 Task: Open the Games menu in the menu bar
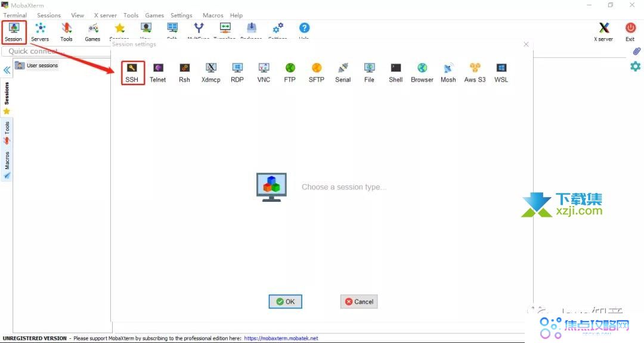click(x=154, y=15)
